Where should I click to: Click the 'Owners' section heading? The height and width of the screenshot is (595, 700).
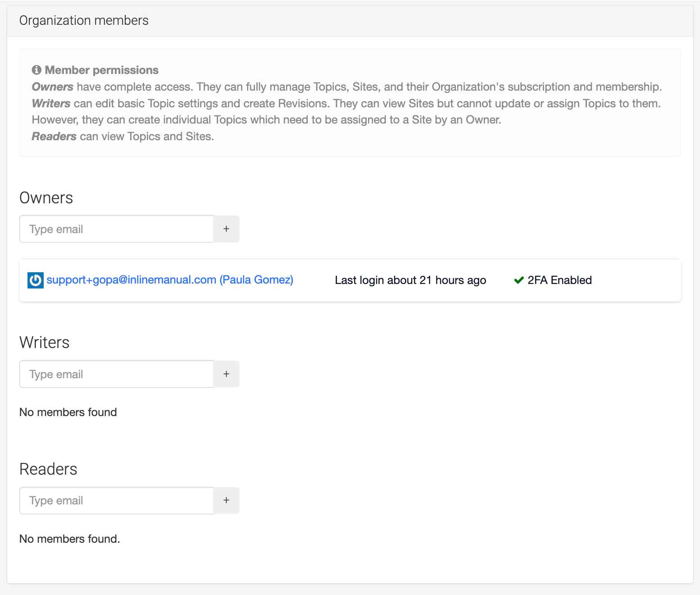(46, 198)
